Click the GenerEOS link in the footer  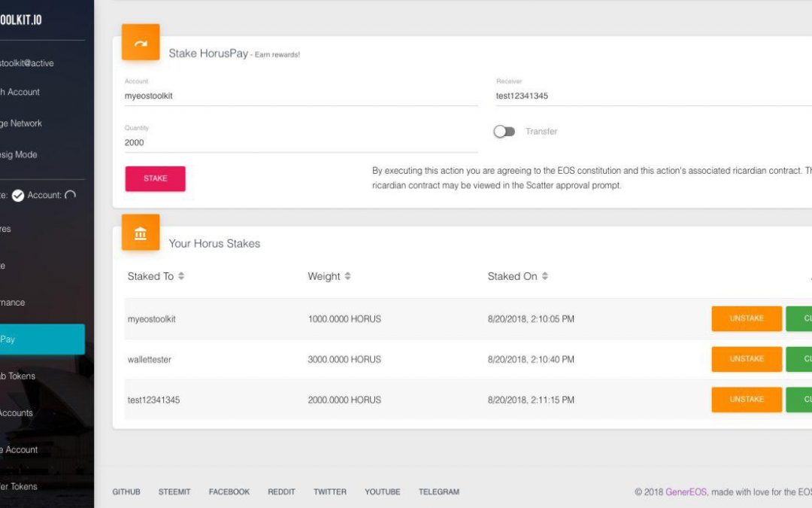tap(685, 491)
